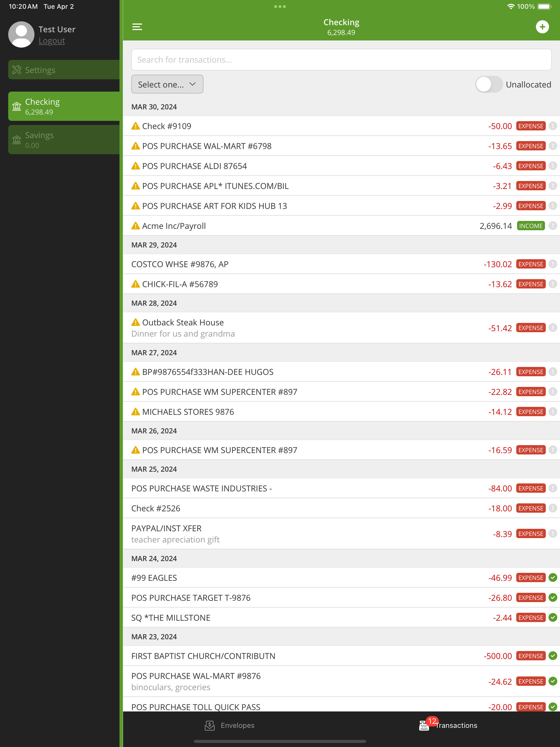The width and height of the screenshot is (560, 747).
Task: Click warning icon beside BP#9876554f333HAN-DEE HUGOS
Action: [x=135, y=372]
